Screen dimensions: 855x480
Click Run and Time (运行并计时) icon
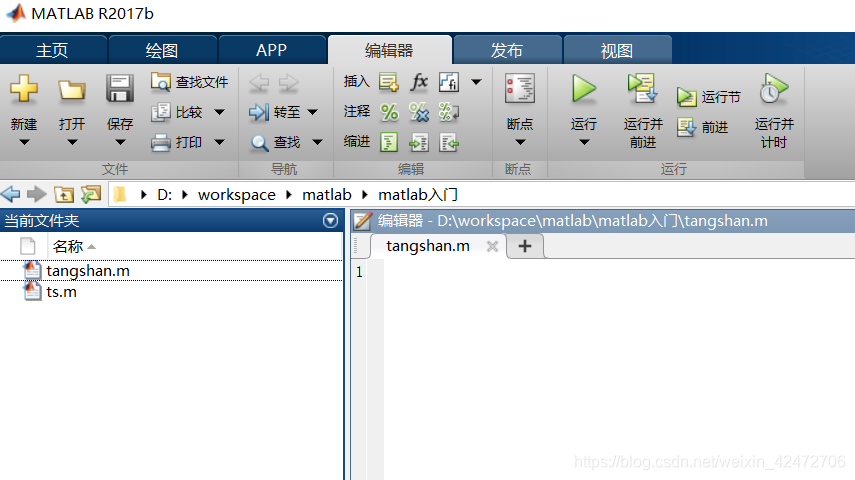click(774, 89)
